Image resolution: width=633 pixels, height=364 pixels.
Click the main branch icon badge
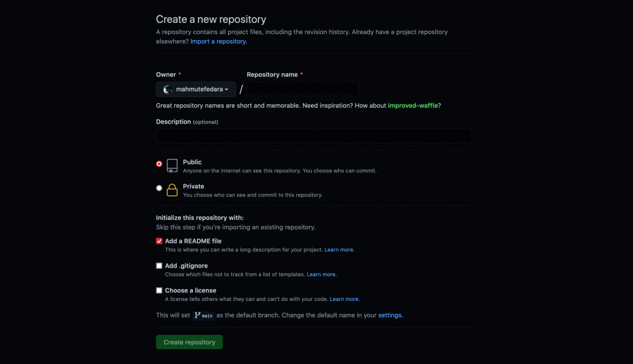click(x=203, y=316)
